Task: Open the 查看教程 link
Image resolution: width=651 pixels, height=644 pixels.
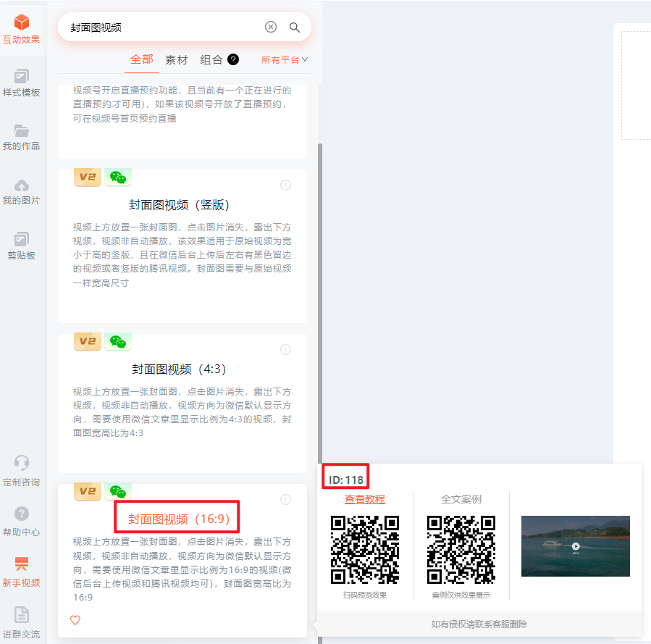Action: 365,499
